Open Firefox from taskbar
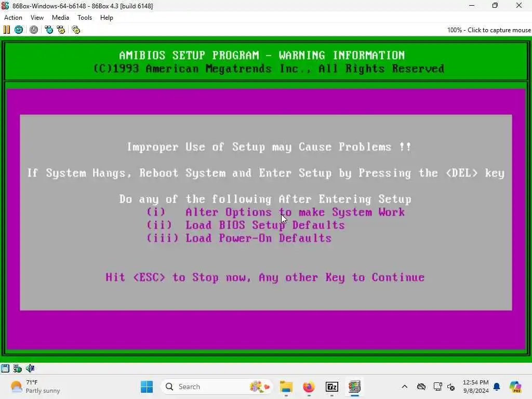This screenshot has width=532, height=399. 309,387
